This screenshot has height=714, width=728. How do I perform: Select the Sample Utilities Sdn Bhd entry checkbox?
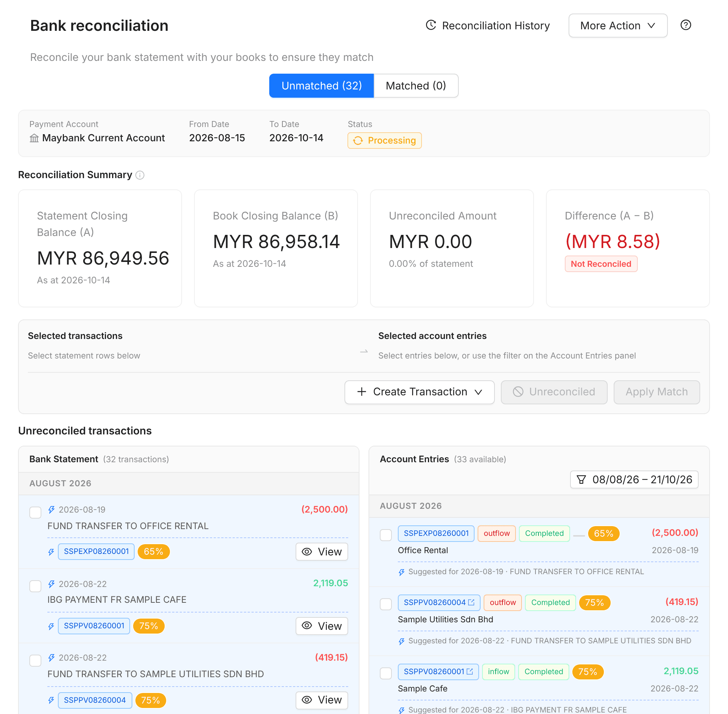tap(386, 604)
